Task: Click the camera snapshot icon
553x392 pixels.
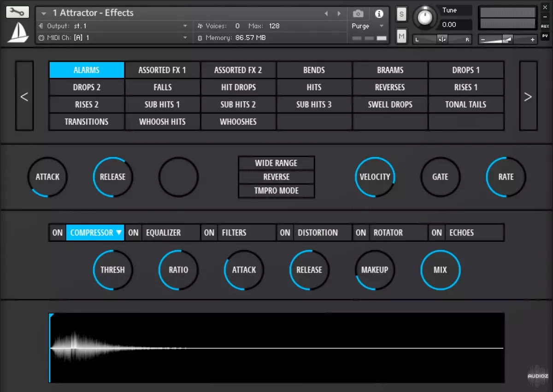Action: (358, 13)
